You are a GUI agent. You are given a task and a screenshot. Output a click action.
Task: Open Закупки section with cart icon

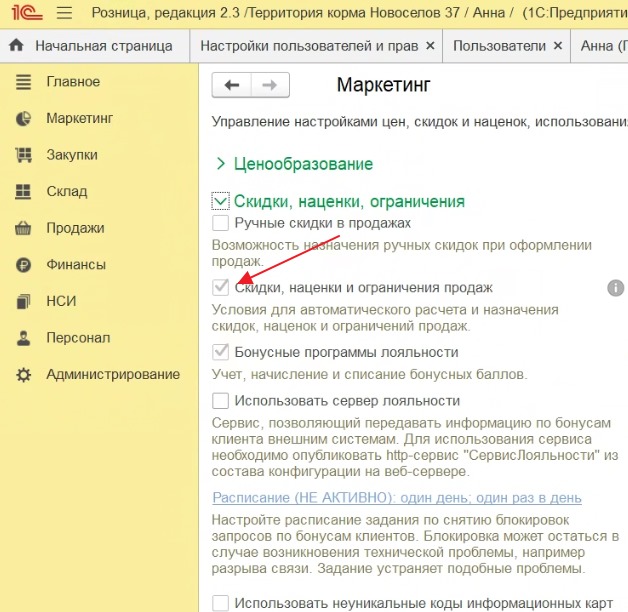pos(71,155)
